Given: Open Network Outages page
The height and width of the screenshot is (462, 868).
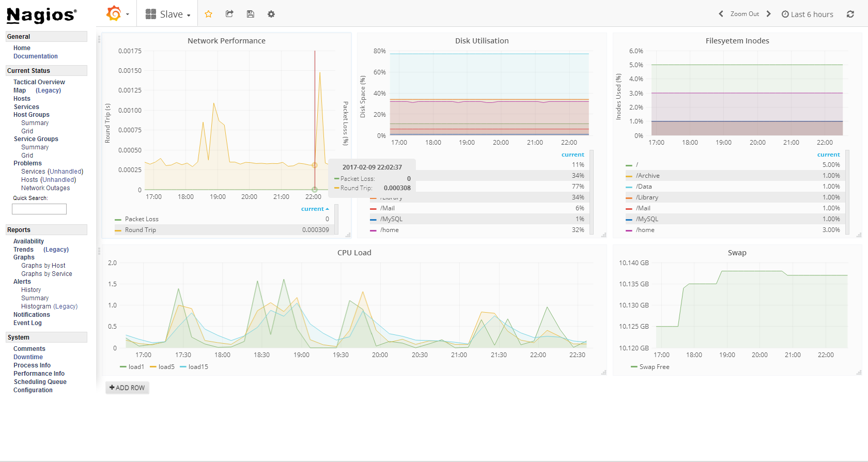Looking at the screenshot, I should (x=45, y=188).
